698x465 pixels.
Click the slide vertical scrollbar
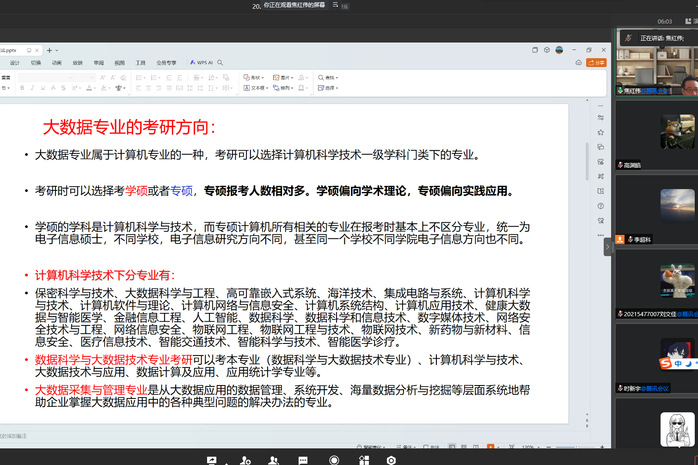587,162
